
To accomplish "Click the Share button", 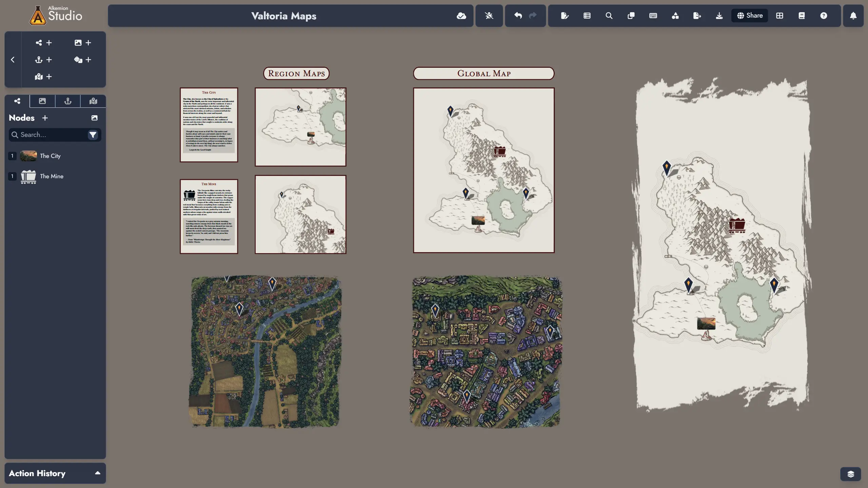I will pyautogui.click(x=749, y=16).
